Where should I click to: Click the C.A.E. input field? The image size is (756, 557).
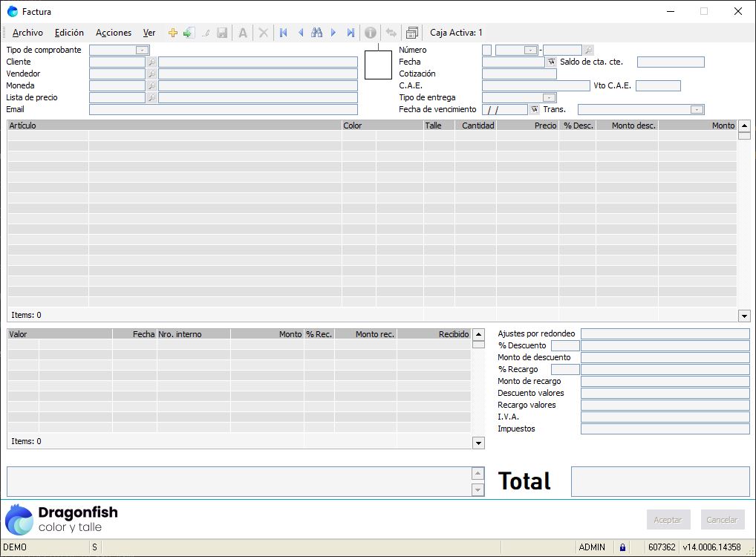[x=535, y=86]
